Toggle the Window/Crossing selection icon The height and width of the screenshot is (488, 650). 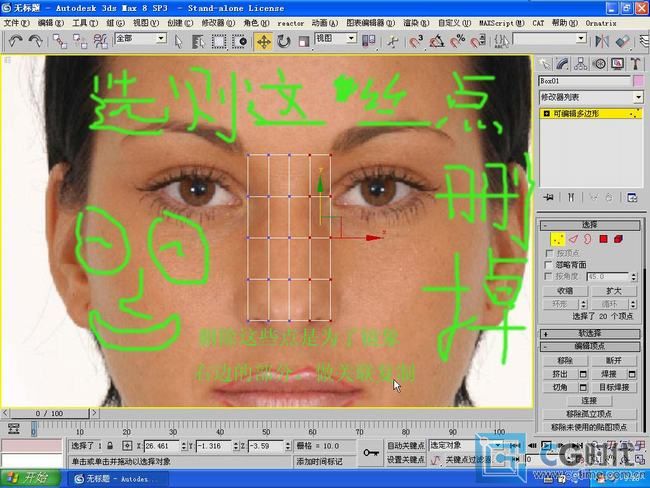point(239,41)
